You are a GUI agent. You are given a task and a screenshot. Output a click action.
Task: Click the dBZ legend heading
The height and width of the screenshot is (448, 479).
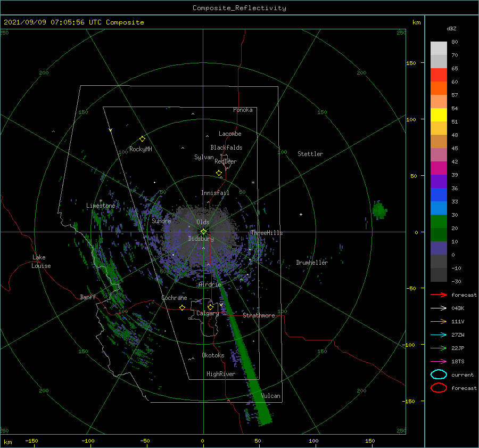click(451, 28)
